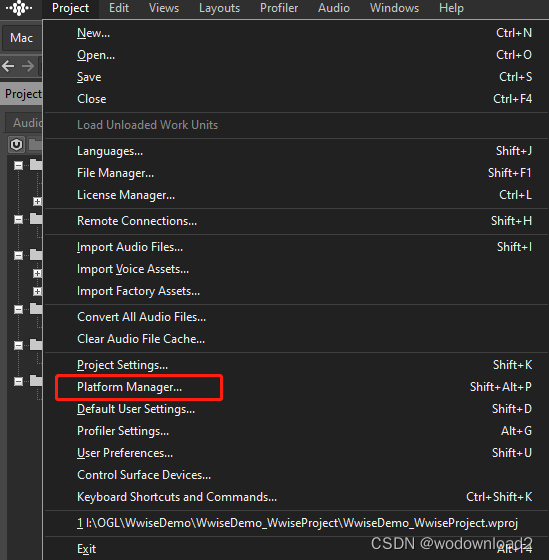Open User Preferences...
Image resolution: width=549 pixels, height=560 pixels.
(x=296, y=453)
